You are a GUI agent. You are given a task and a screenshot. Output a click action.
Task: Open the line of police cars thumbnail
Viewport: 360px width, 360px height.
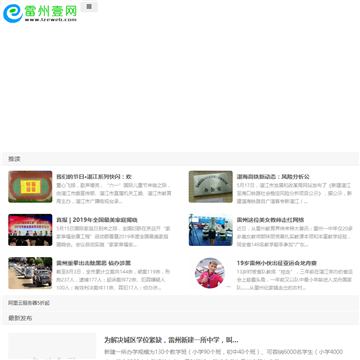[x=30, y=273]
